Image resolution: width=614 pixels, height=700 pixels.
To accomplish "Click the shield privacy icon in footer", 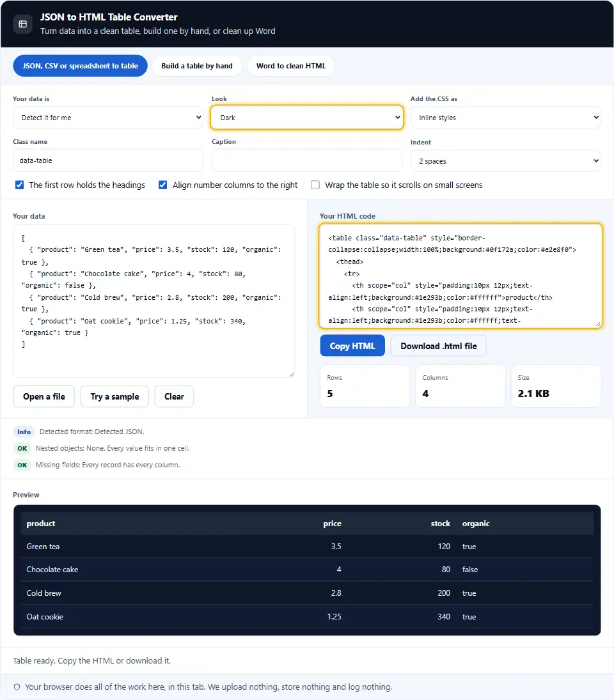I will click(x=17, y=687).
